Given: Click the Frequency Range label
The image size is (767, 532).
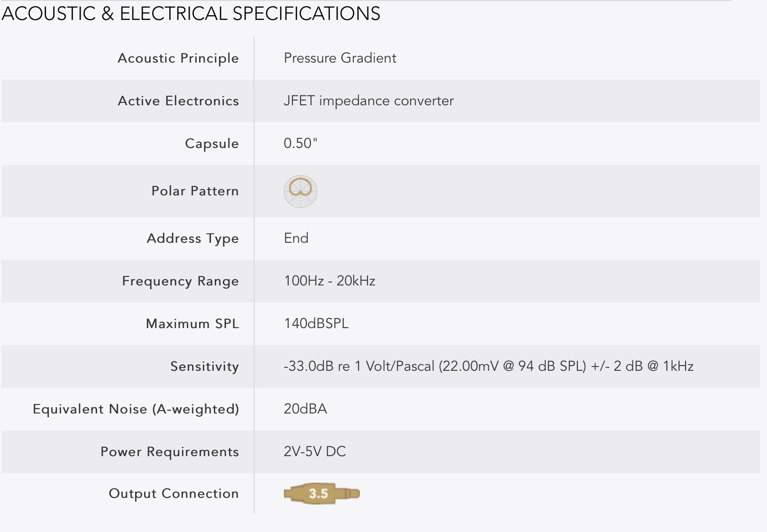Looking at the screenshot, I should [181, 281].
